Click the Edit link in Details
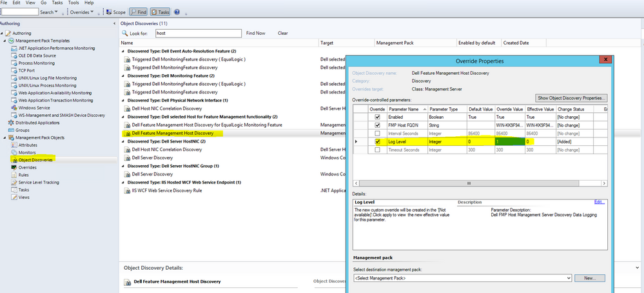Image resolution: width=644 pixels, height=293 pixels. 600,202
